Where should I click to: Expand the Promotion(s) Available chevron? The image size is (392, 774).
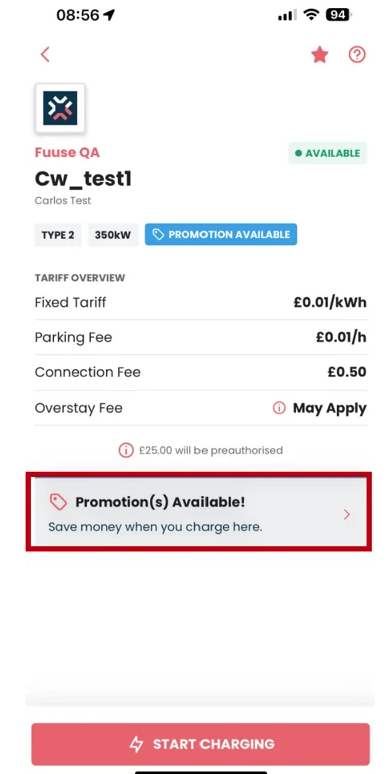coord(347,515)
